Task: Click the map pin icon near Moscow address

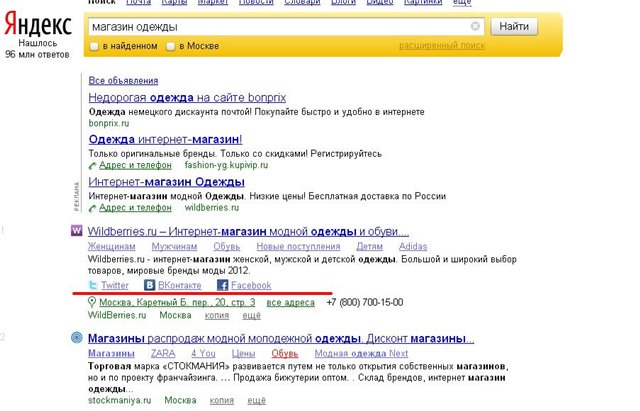Action: [x=92, y=302]
